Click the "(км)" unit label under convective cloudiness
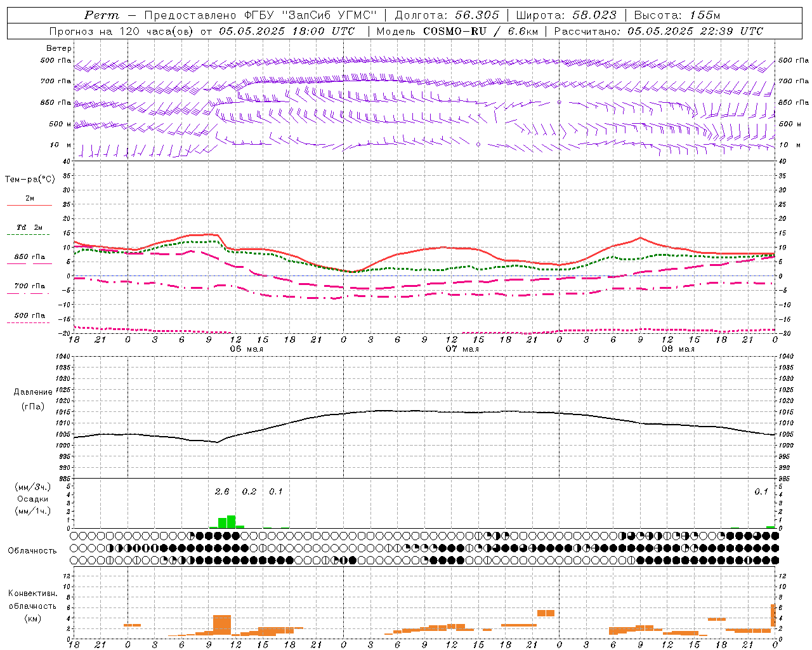Screen dimensions: 812x650 pyautogui.click(x=32, y=618)
